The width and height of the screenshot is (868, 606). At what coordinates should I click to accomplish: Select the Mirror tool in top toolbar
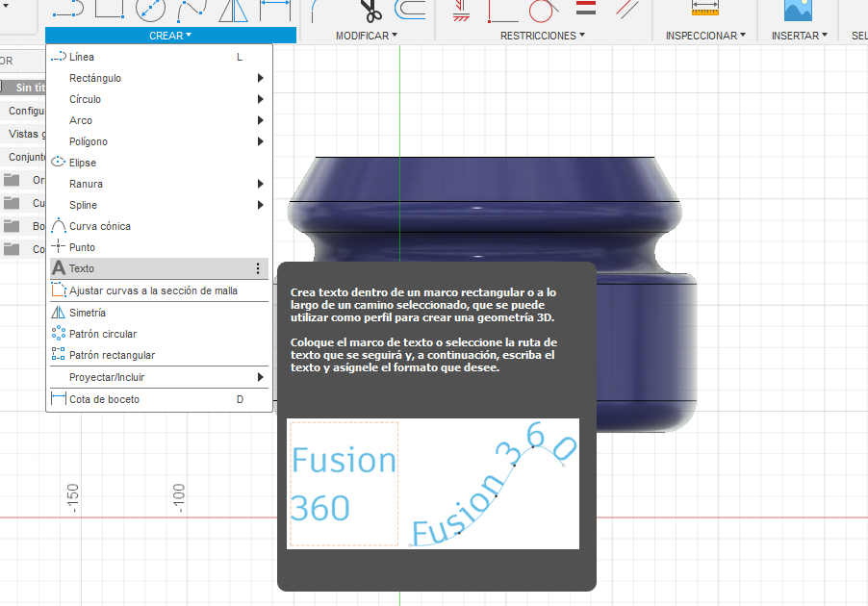click(233, 10)
